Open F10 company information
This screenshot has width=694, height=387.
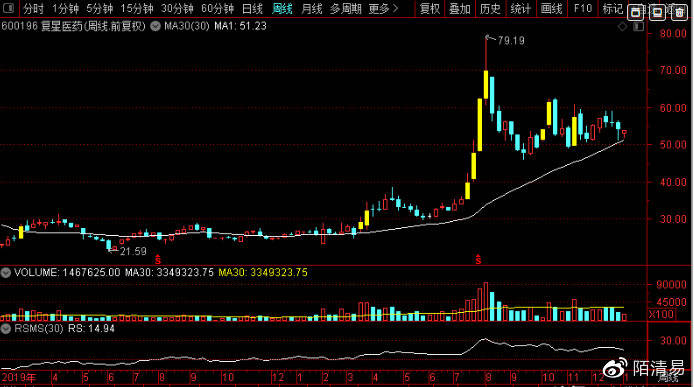tap(582, 8)
